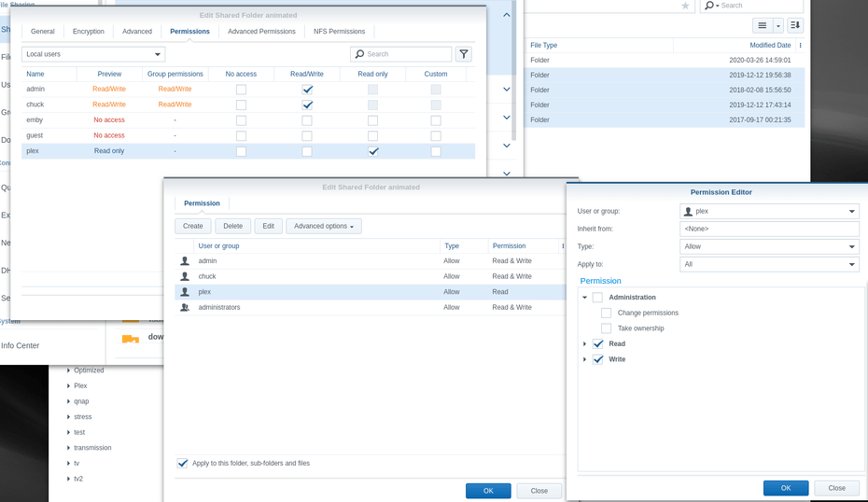Click the filter funnel icon next to Search
The height and width of the screenshot is (502, 868).
464,54
